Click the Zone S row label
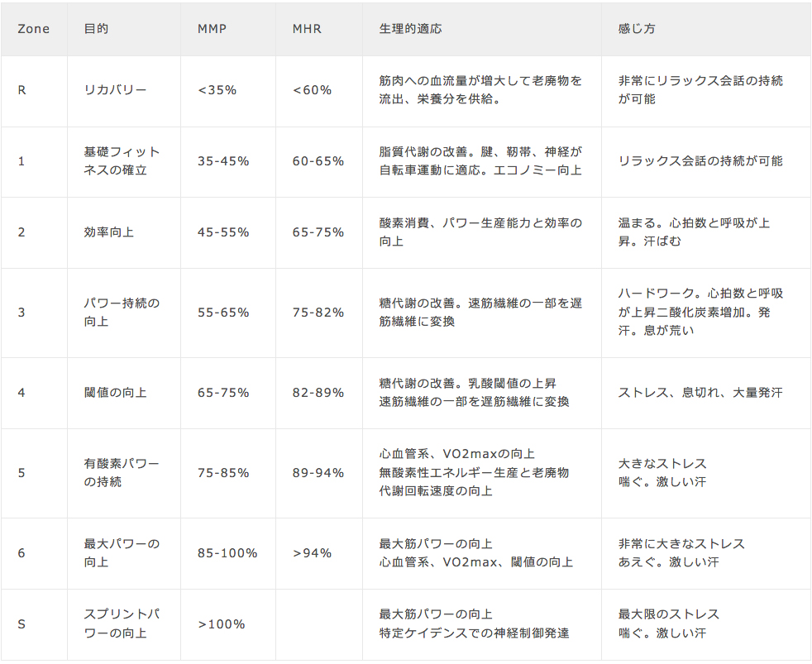This screenshot has height=664, width=812. click(21, 624)
